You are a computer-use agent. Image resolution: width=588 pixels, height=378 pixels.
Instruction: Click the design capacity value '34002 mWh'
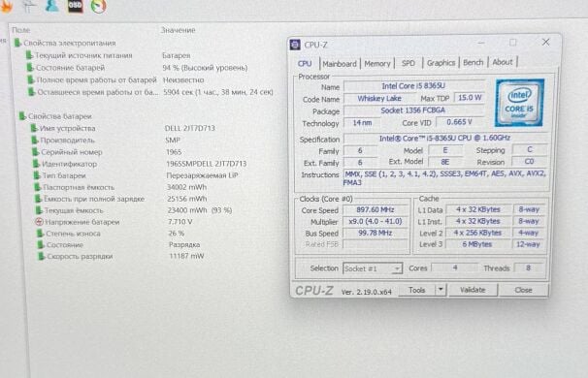tap(186, 187)
